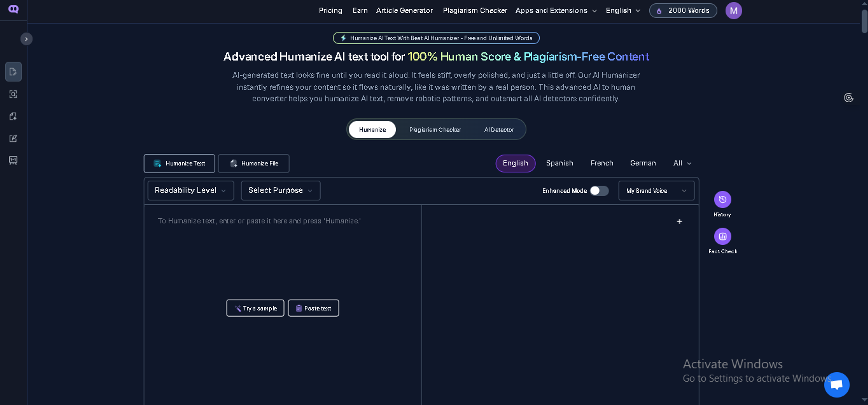Expand the All languages dropdown
This screenshot has height=405, width=868.
click(682, 163)
